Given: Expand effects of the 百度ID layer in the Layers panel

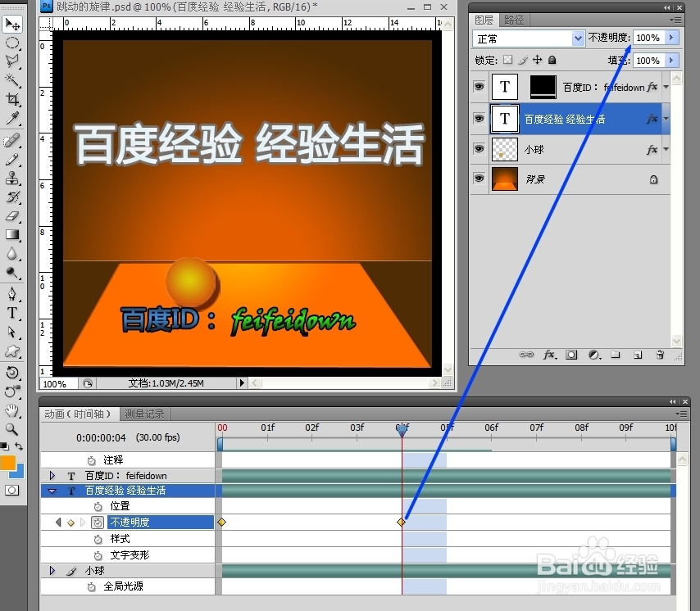Looking at the screenshot, I should (666, 87).
